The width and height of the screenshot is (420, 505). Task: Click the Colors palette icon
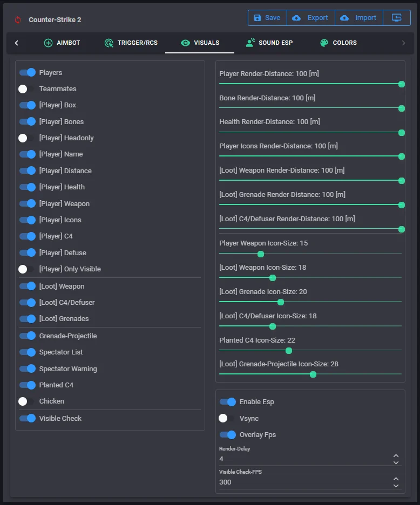324,43
